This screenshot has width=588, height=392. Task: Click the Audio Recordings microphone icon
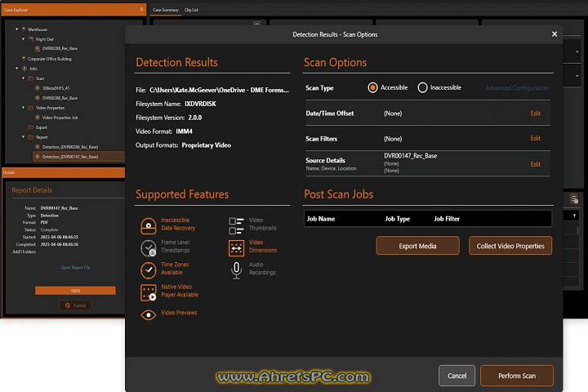pos(236,270)
